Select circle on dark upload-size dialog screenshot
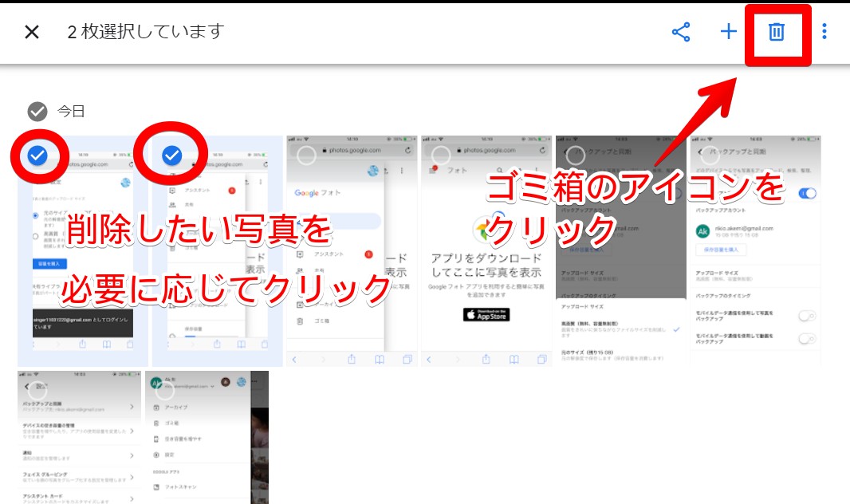This screenshot has height=504, width=850. [575, 156]
